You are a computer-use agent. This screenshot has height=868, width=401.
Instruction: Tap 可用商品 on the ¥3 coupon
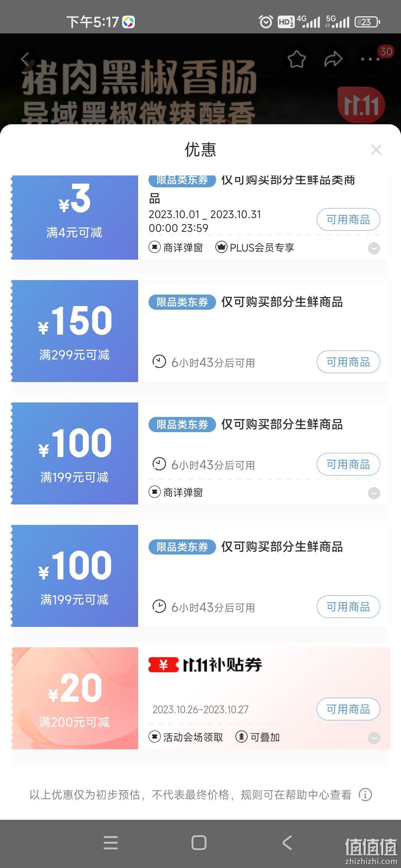pyautogui.click(x=348, y=220)
